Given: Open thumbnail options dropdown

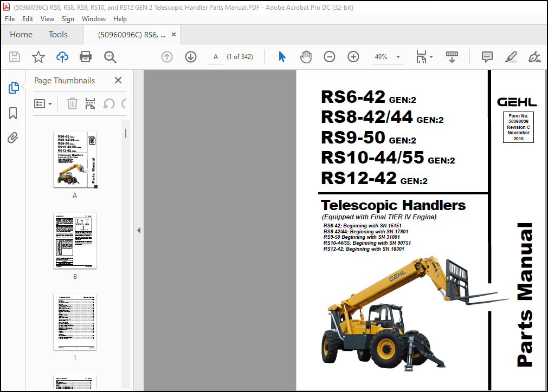Looking at the screenshot, I should [x=43, y=103].
